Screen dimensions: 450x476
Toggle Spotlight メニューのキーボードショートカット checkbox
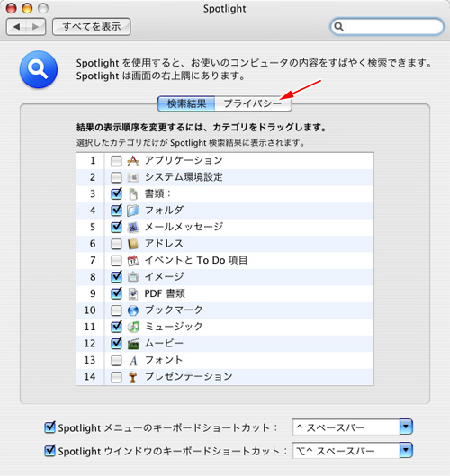(49, 427)
